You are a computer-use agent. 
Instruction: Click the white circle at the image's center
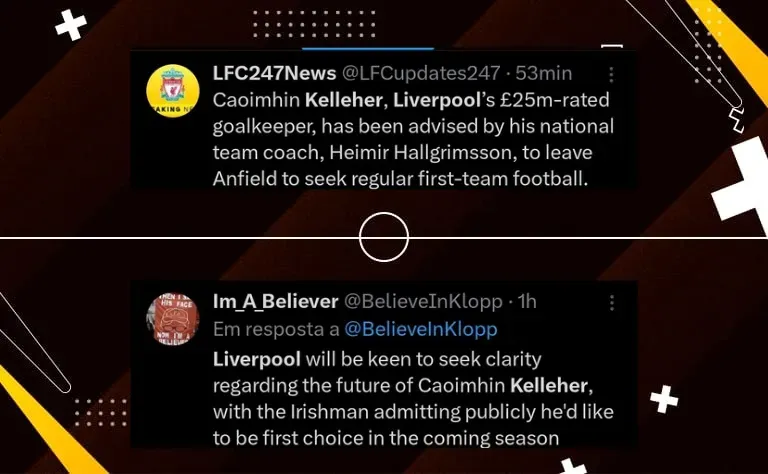(384, 237)
